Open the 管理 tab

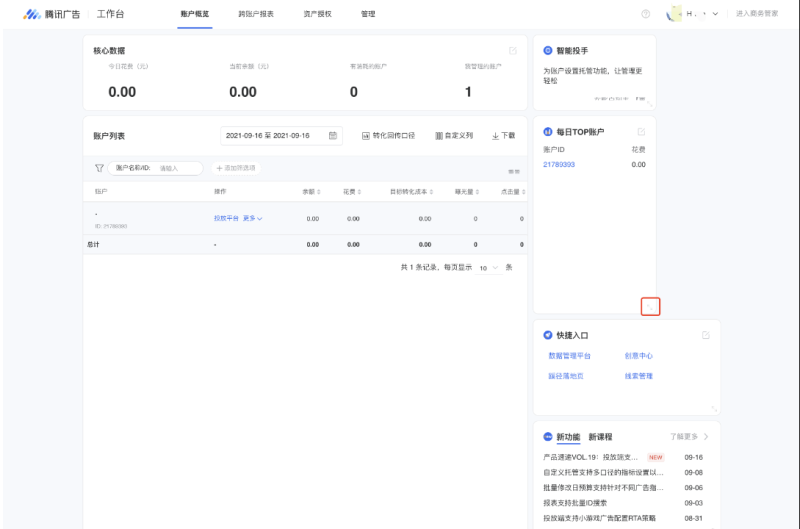coord(368,14)
